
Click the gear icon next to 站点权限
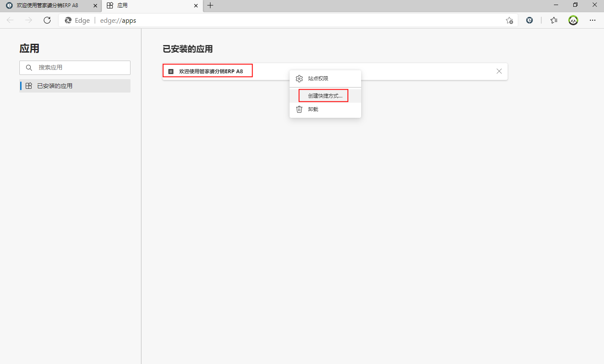299,79
